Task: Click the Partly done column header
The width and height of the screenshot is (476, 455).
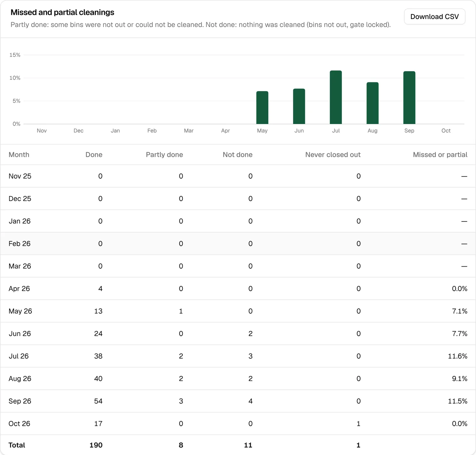Action: (164, 155)
